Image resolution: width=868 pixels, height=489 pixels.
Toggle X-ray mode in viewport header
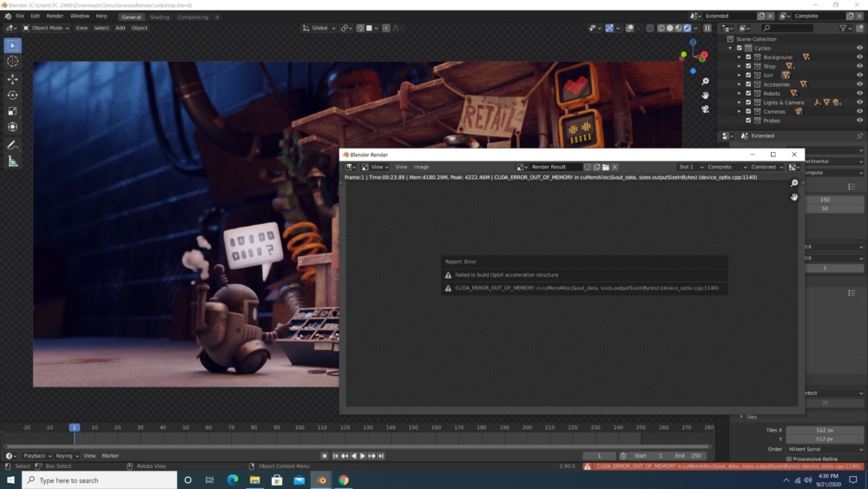(650, 28)
